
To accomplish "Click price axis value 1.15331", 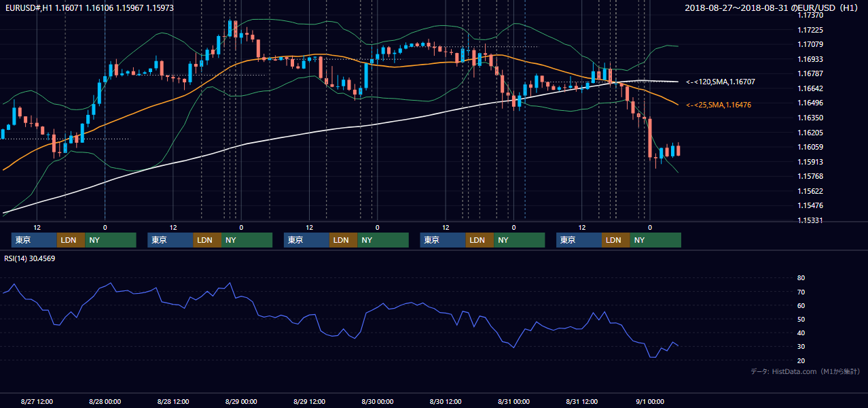I will tap(810, 221).
